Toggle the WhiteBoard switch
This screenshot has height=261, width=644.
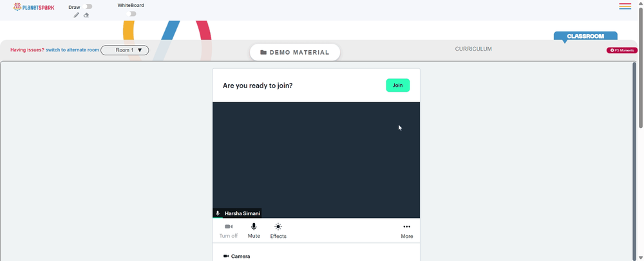tap(131, 14)
